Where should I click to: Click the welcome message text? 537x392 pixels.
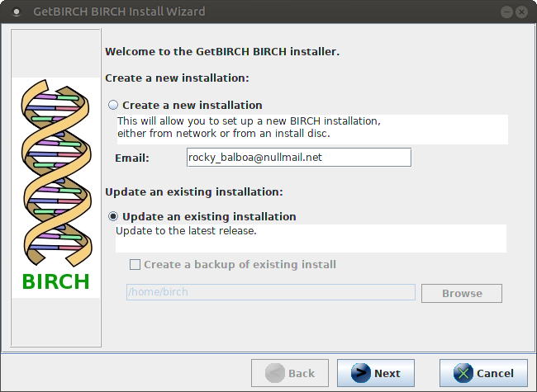point(222,51)
